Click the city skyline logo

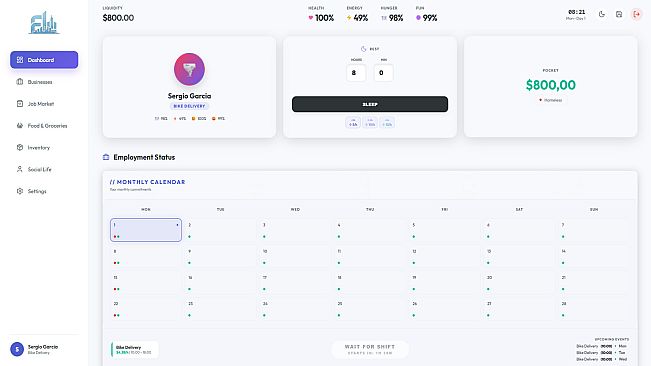pyautogui.click(x=44, y=23)
